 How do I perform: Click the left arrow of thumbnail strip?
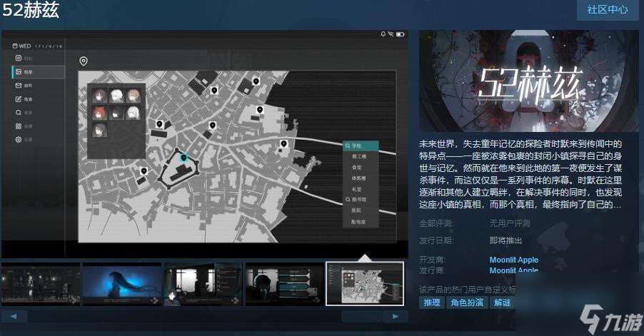click(x=14, y=316)
